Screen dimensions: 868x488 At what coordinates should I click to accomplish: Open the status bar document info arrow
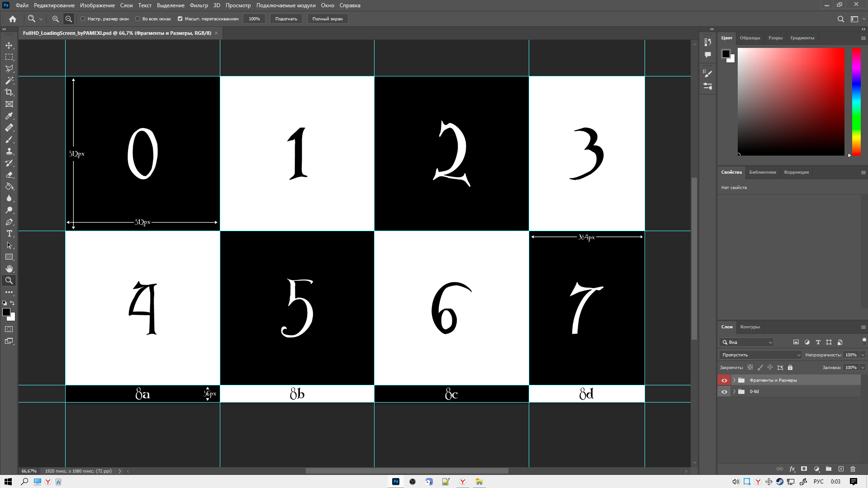120,471
